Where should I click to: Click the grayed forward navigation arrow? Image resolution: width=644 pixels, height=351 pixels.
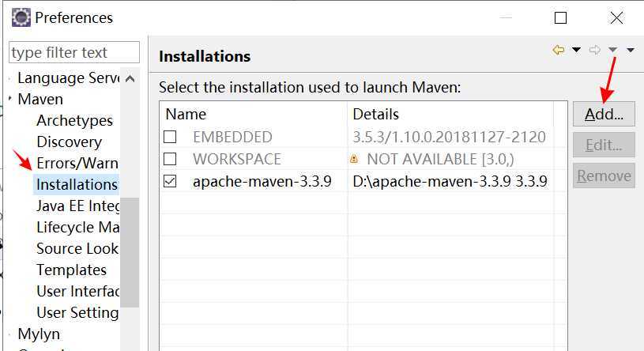coord(595,50)
